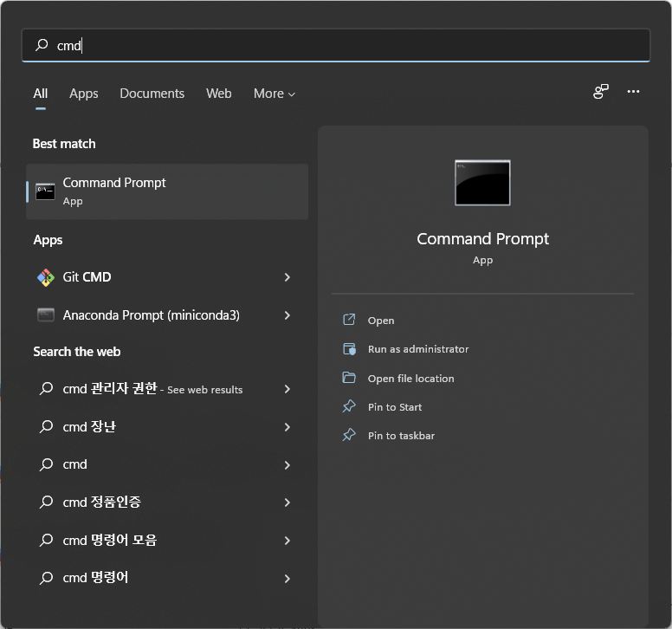Click the large Command Prompt preview icon
This screenshot has width=672, height=629.
pos(482,183)
